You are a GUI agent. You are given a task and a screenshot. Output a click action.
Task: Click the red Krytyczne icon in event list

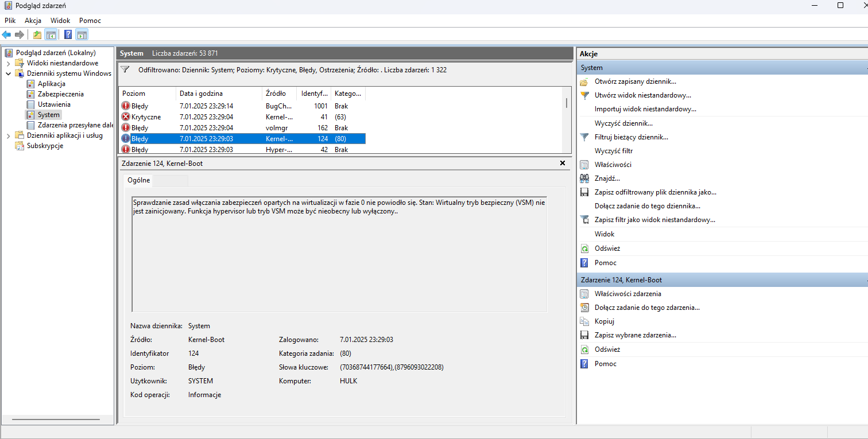[126, 117]
